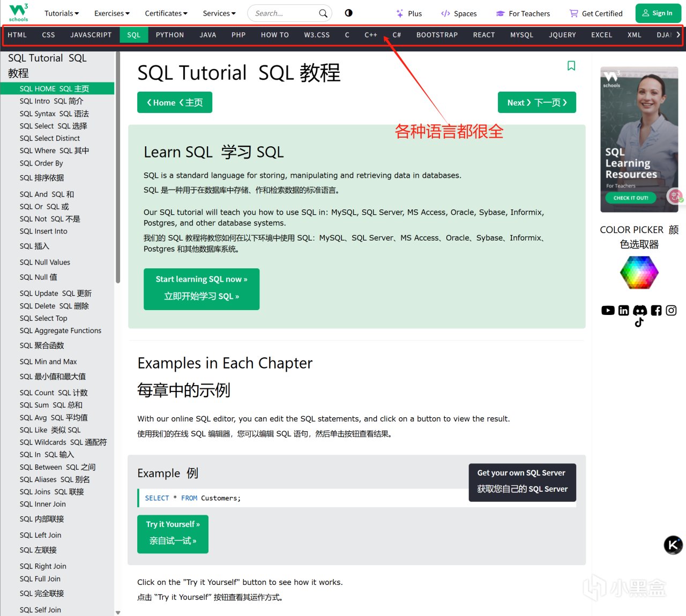Open the Instagram social icon
Viewport: 686px width, 616px height.
671,310
